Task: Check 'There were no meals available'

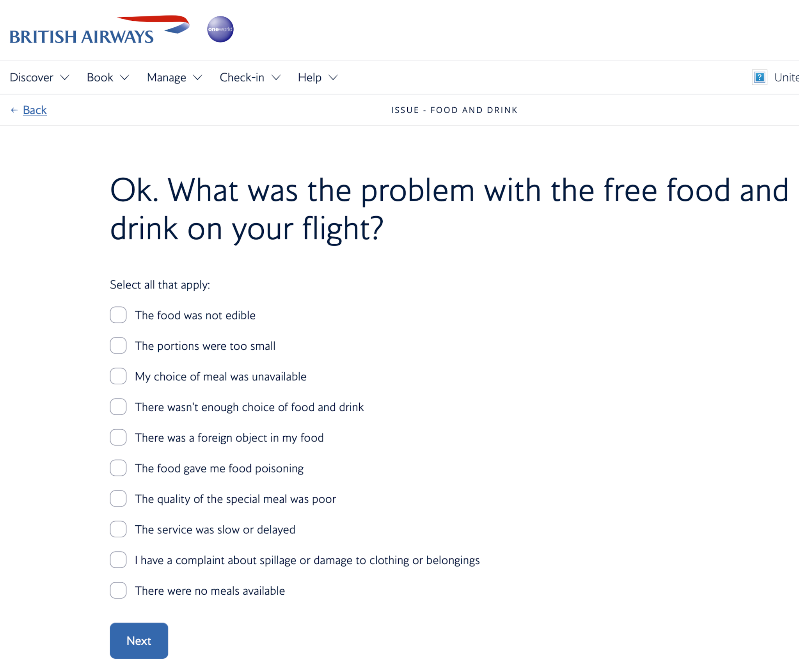Action: click(x=118, y=591)
